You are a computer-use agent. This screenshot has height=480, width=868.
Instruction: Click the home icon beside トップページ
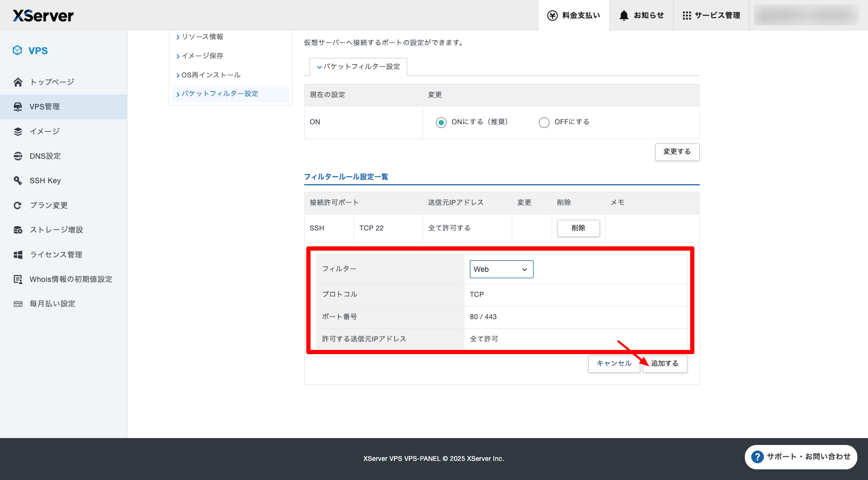pos(18,82)
